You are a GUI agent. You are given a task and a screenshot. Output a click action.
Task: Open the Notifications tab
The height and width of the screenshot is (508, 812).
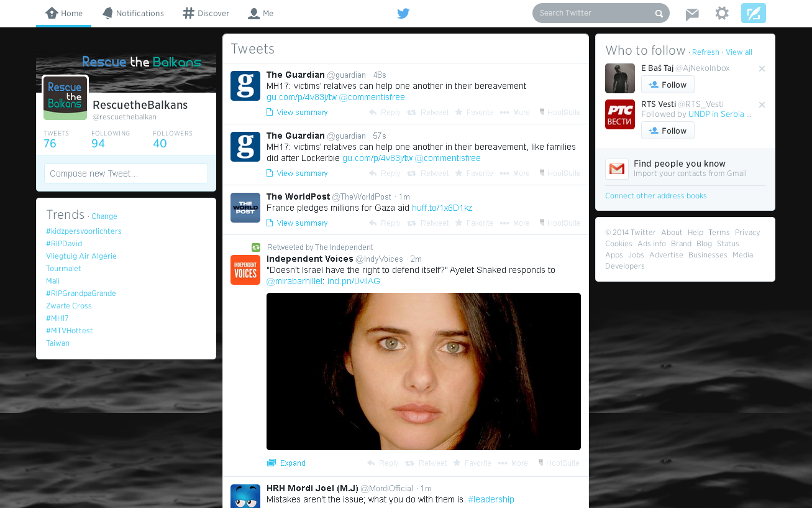pyautogui.click(x=133, y=13)
